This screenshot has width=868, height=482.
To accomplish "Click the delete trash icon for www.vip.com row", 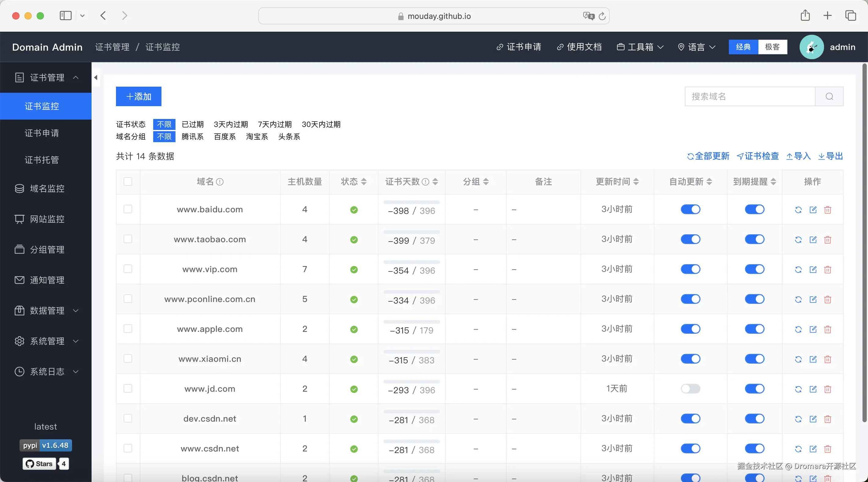I will coord(828,269).
